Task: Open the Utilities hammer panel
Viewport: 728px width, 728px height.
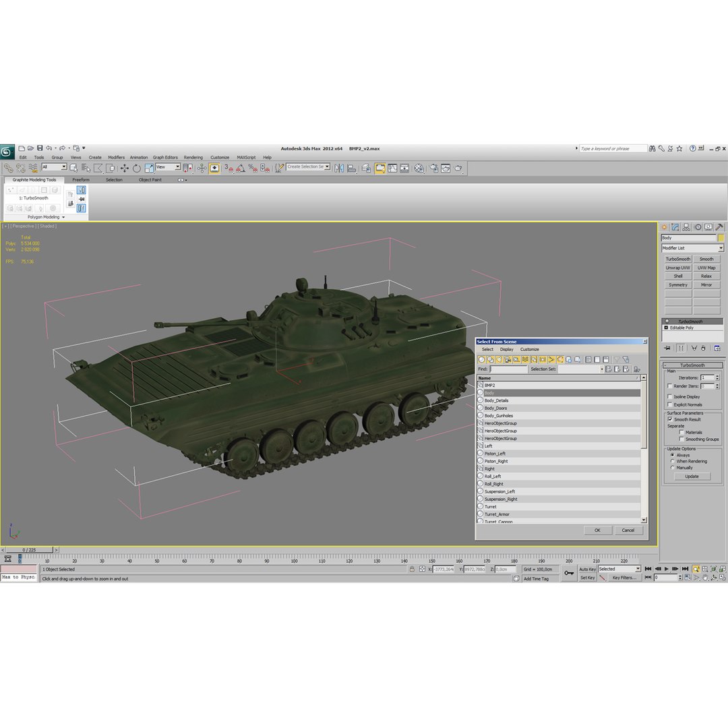Action: 719,227
